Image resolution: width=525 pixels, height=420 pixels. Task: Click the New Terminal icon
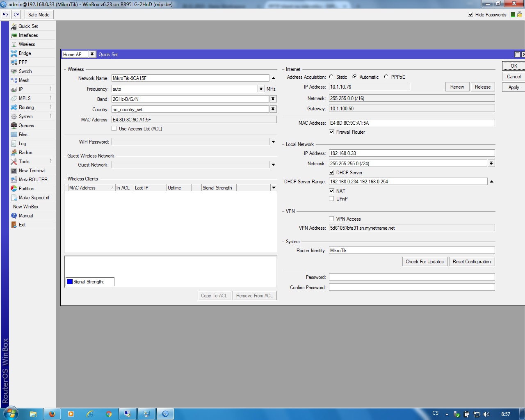14,171
